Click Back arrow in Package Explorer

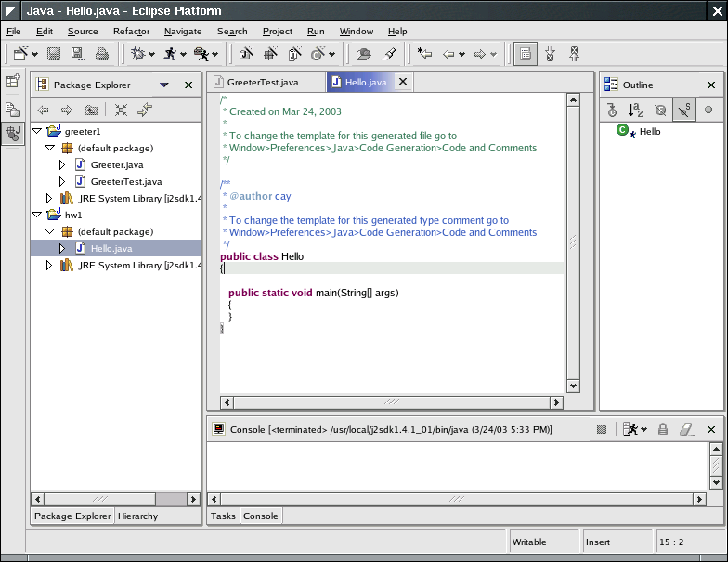tap(43, 110)
